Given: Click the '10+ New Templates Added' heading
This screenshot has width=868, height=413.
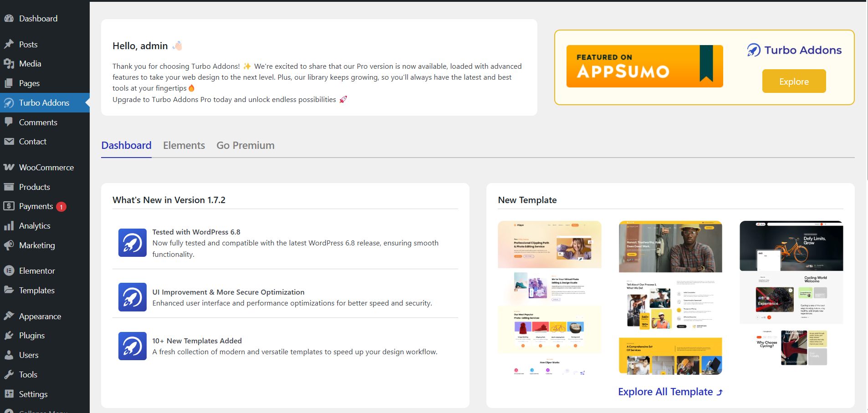Looking at the screenshot, I should pos(197,341).
